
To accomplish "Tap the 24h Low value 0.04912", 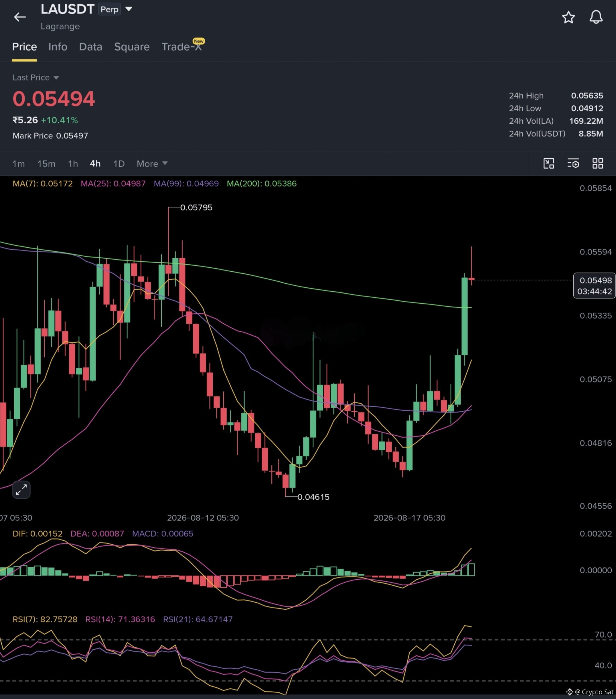I will click(x=587, y=108).
